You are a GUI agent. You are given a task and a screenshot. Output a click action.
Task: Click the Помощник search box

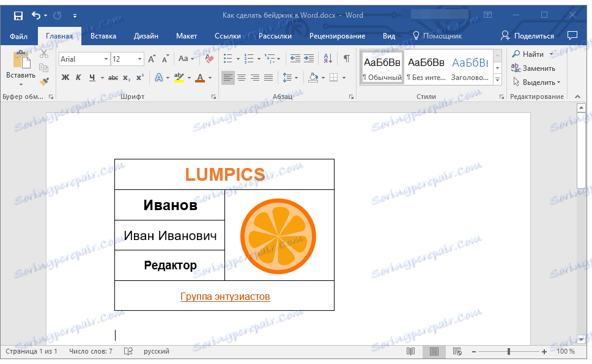(x=437, y=36)
